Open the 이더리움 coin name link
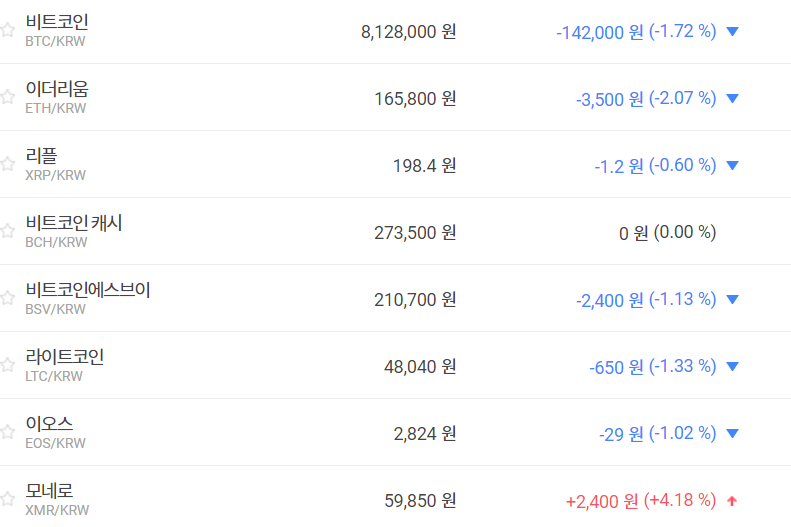Image resolution: width=791 pixels, height=527 pixels. [x=57, y=89]
